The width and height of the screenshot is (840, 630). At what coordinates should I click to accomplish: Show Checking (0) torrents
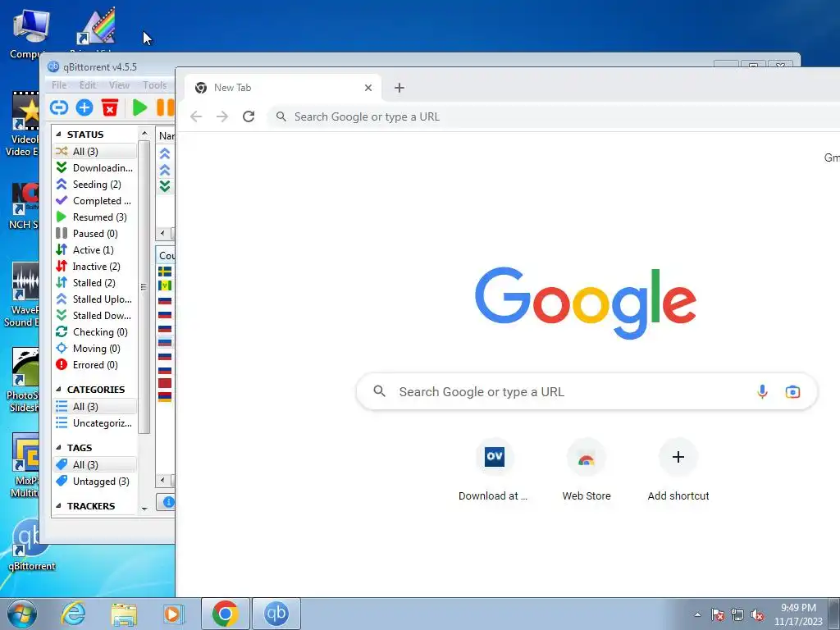[95, 332]
